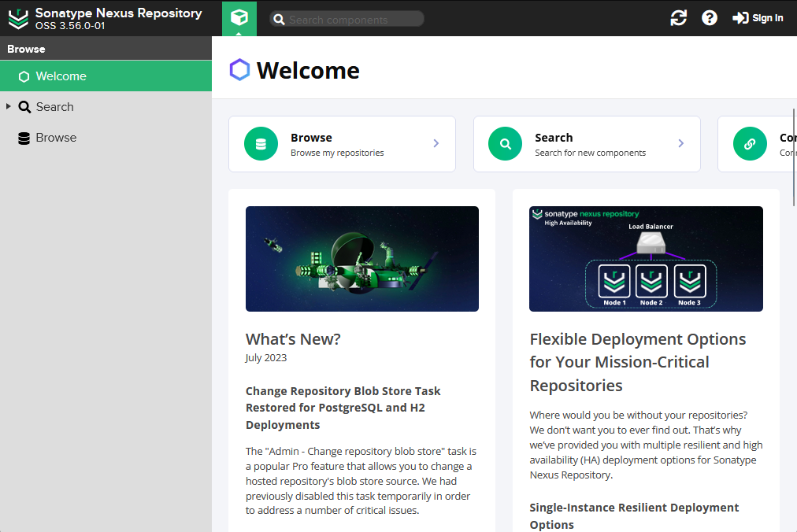
Task: Click the Sonatype Nexus logo icon
Action: point(18,18)
